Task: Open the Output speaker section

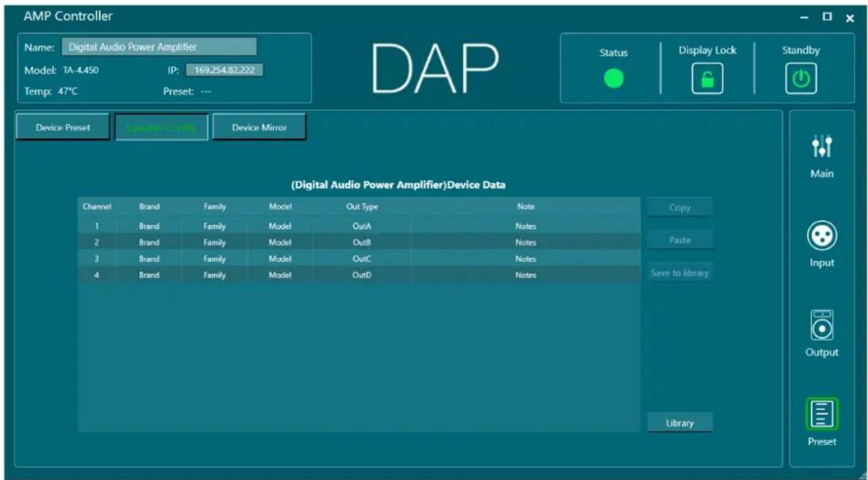Action: [822, 334]
